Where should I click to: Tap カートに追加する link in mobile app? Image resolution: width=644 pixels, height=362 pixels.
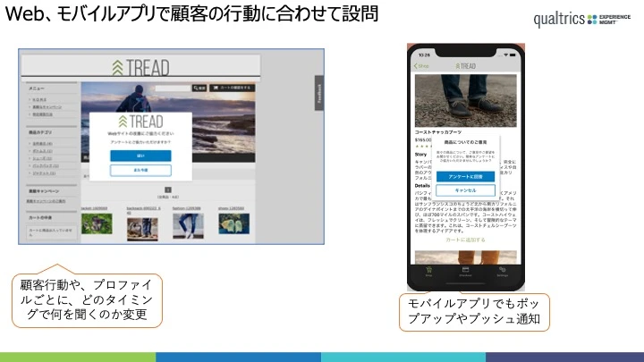click(465, 240)
